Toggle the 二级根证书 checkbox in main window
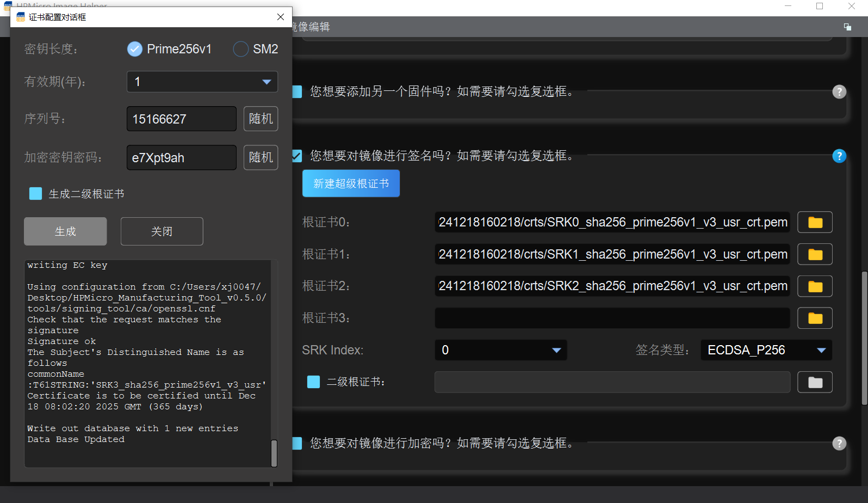Viewport: 868px width, 503px height. tap(313, 382)
